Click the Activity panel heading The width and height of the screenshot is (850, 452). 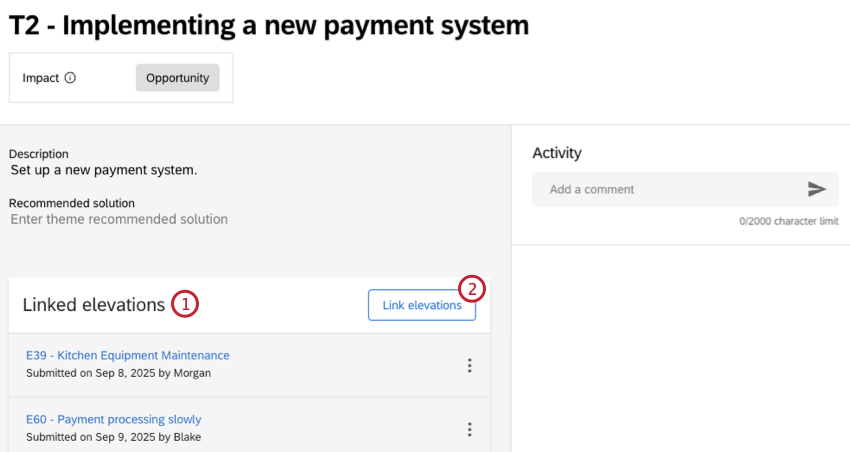(557, 153)
